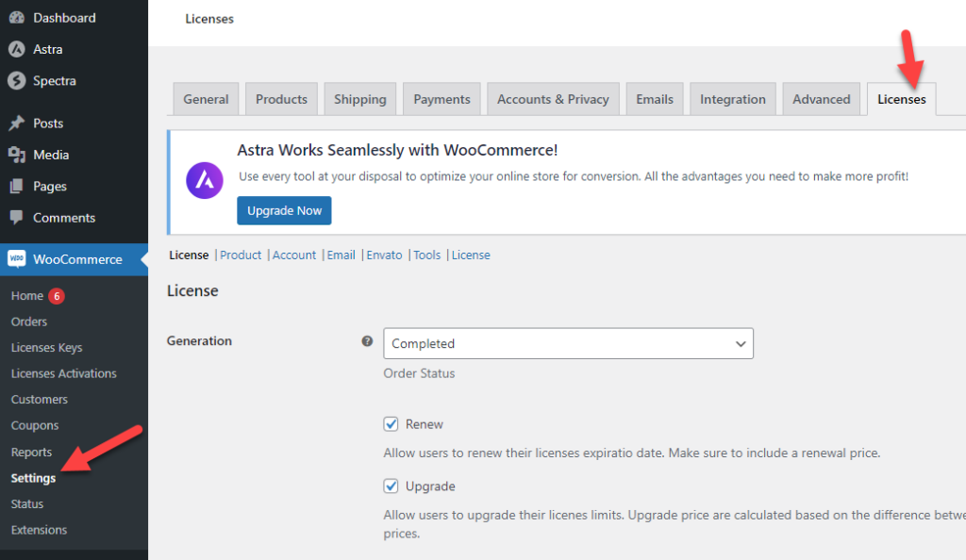Switch to the General tab
The height and width of the screenshot is (560, 966).
coord(206,99)
